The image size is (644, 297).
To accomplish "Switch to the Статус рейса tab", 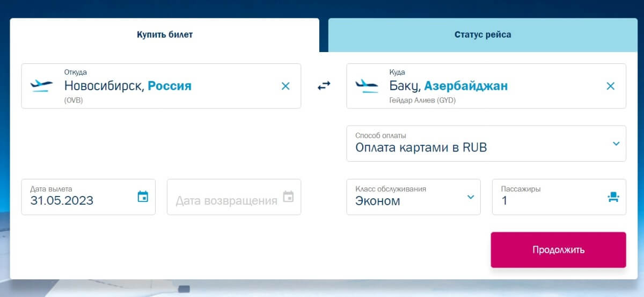I will 482,35.
